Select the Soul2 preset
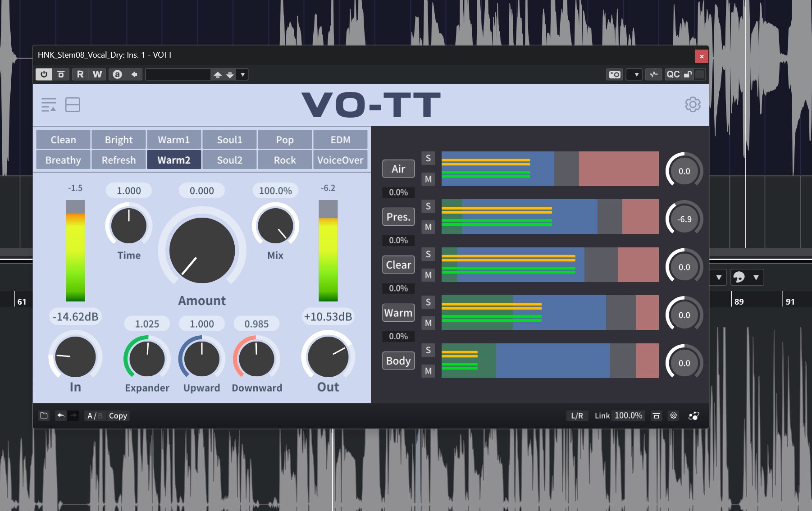The image size is (812, 511). (229, 160)
